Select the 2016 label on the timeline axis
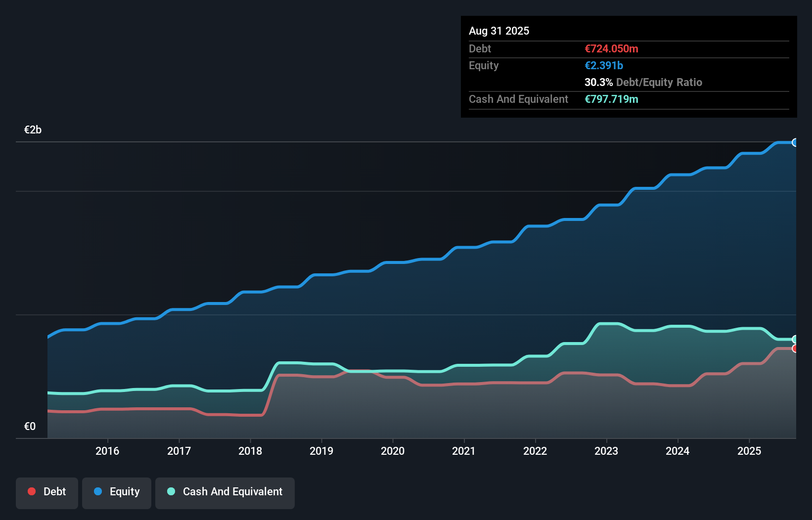This screenshot has width=812, height=520. (x=108, y=451)
